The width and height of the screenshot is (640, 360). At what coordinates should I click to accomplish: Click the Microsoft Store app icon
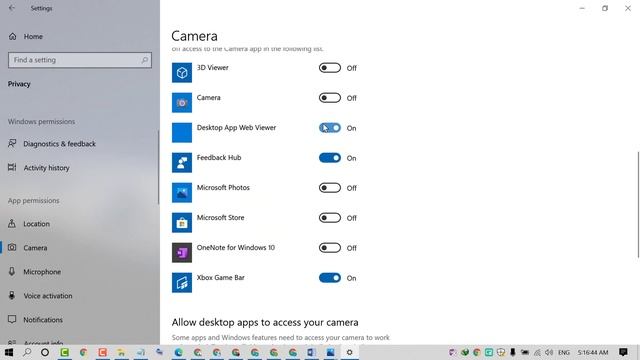182,222
